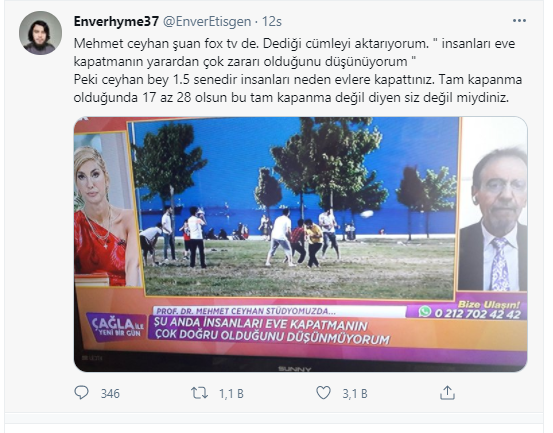Visit the @EnverEtisgen handle link
This screenshot has width=553, height=433.
tap(207, 22)
